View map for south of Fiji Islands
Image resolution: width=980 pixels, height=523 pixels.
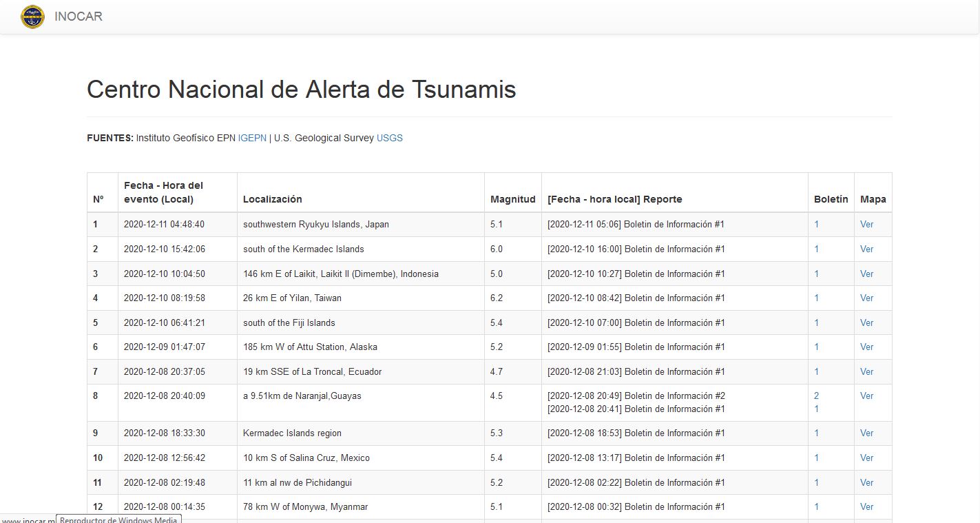pyautogui.click(x=866, y=323)
